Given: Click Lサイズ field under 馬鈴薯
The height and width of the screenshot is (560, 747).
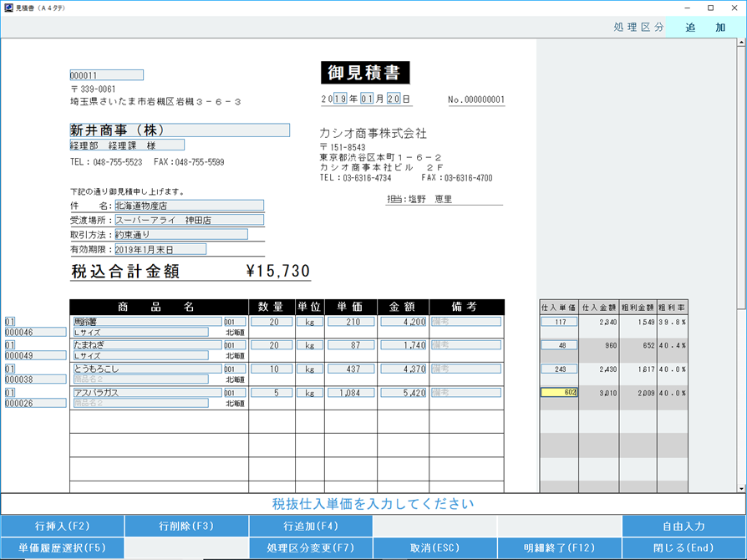Looking at the screenshot, I should point(140,332).
